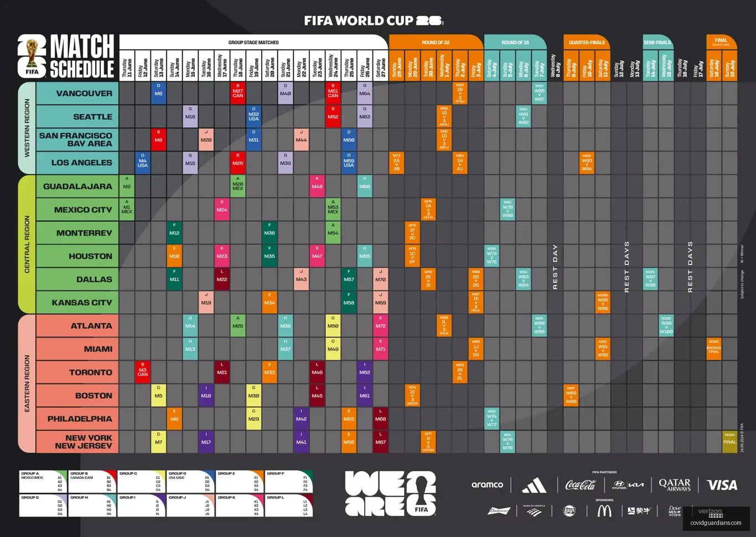Click the Toronto city row label

(x=77, y=372)
